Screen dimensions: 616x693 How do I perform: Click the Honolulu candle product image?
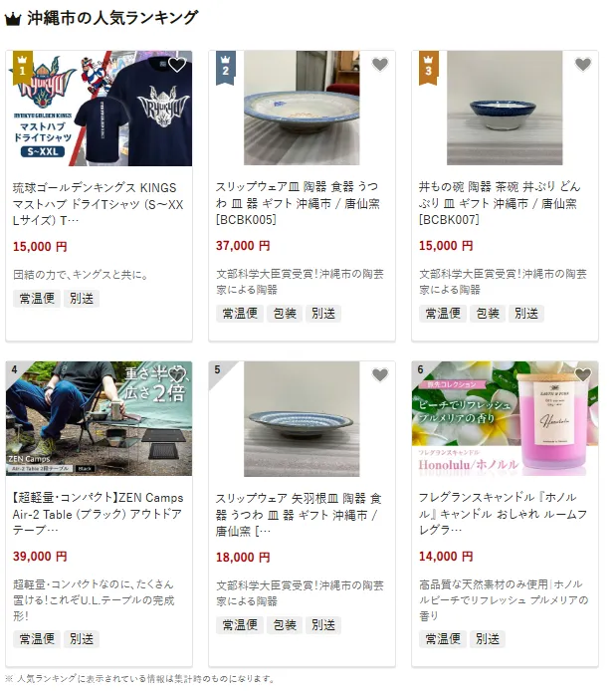505,419
